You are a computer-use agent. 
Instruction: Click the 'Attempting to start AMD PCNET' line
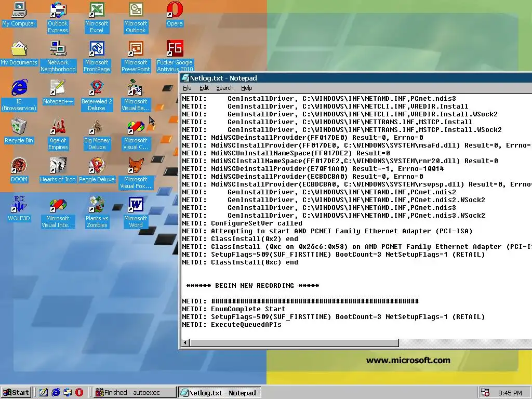[x=327, y=231]
